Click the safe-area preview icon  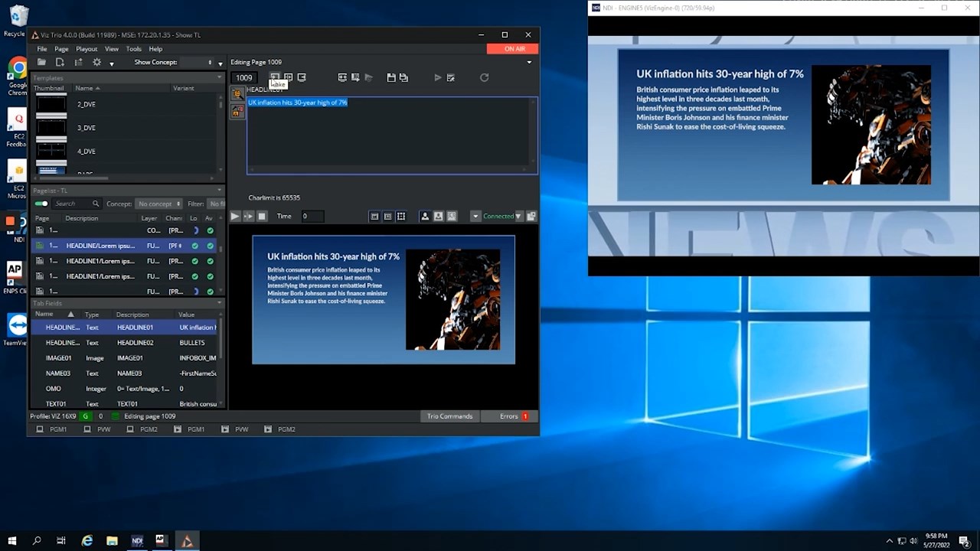tap(387, 217)
